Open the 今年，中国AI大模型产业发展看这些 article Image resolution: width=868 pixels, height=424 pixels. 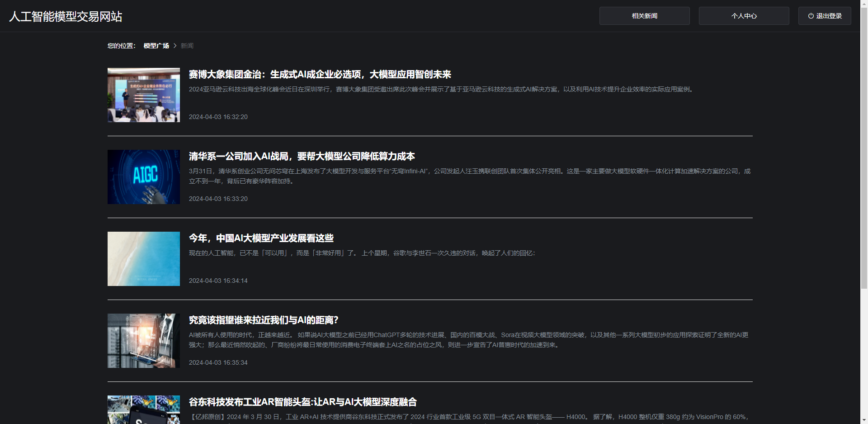[261, 238]
